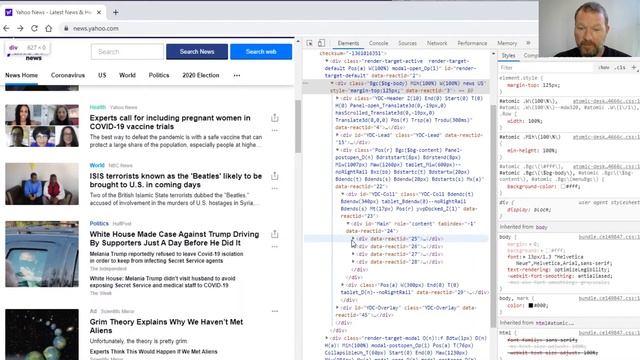This screenshot has height=360, width=640.
Task: Open more options for COVID-19 vaccine article
Action: point(275,130)
